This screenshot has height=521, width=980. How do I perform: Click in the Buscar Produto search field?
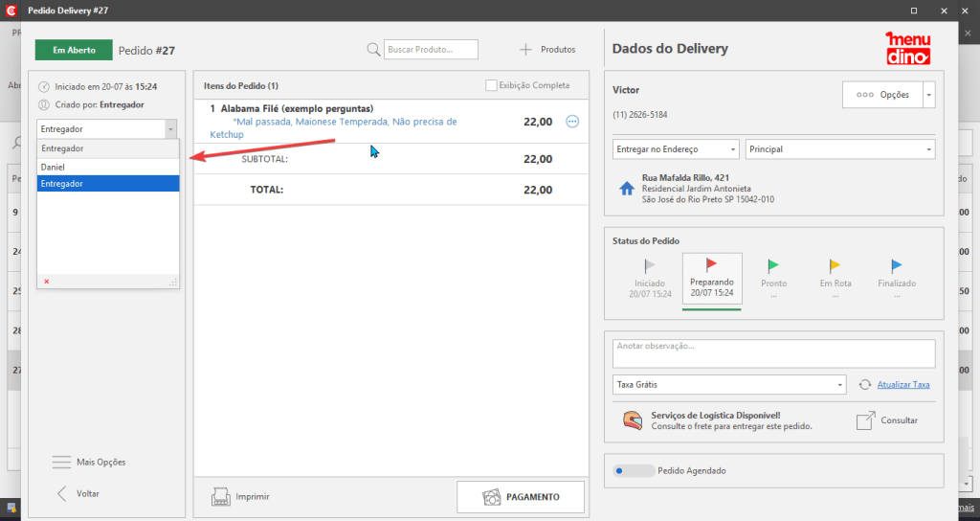(x=431, y=50)
